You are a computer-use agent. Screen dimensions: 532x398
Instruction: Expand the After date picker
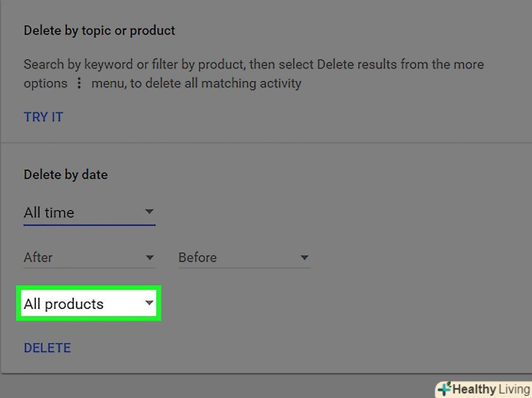click(88, 258)
